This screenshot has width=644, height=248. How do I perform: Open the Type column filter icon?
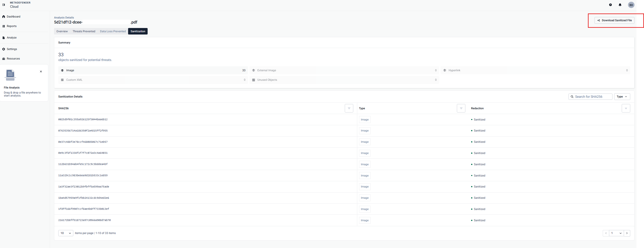point(461,108)
